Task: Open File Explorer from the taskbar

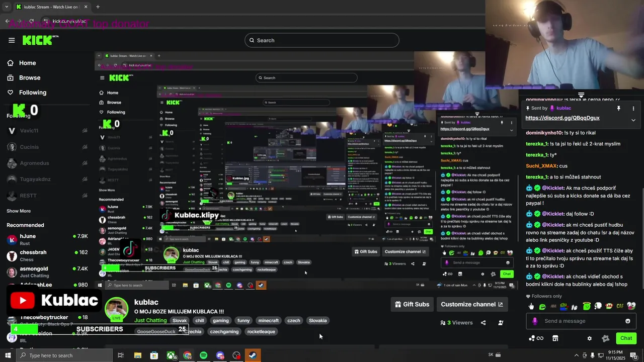Action: 137,355
